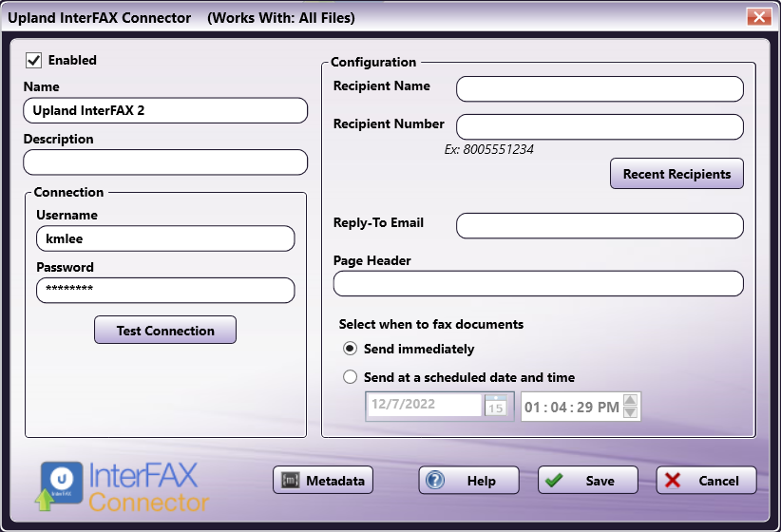The height and width of the screenshot is (532, 781).
Task: Click the 'Configuration' group label
Action: click(373, 62)
